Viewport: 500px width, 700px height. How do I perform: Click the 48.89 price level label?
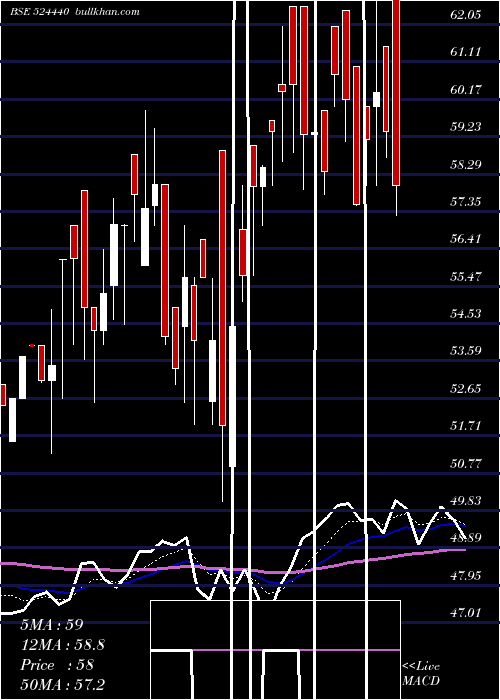pyautogui.click(x=466, y=538)
